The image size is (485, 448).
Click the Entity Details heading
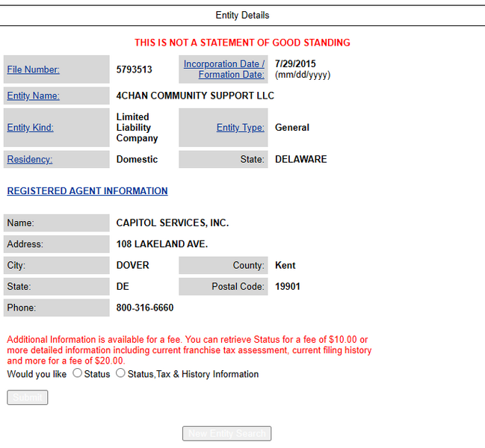(242, 15)
